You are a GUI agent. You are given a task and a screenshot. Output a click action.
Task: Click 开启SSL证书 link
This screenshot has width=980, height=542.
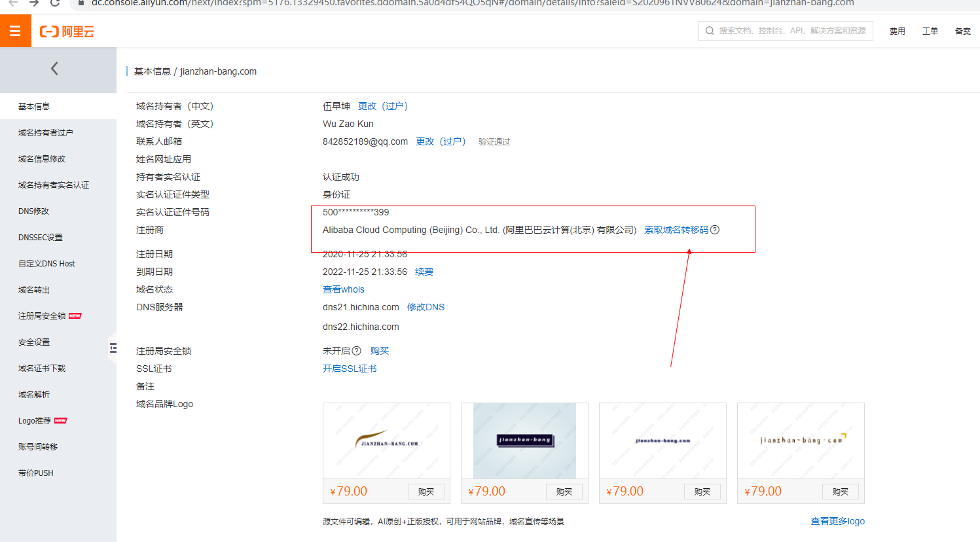350,369
